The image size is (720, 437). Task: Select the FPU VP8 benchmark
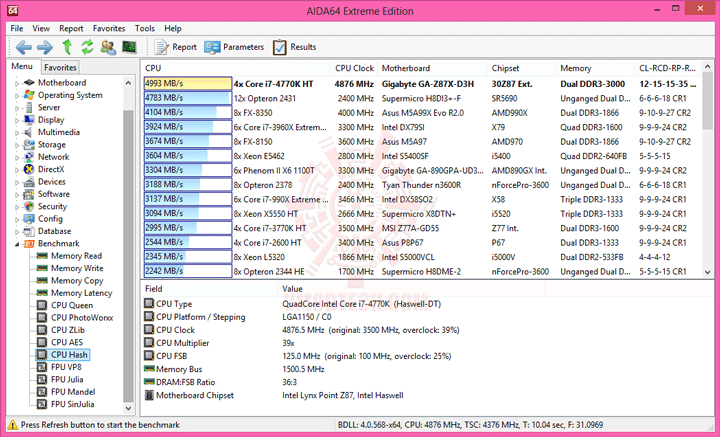tap(66, 367)
